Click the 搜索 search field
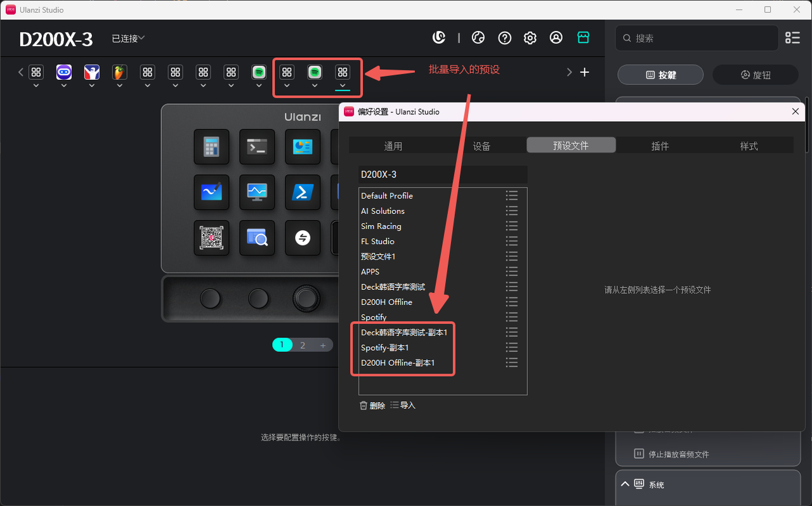 tap(697, 38)
